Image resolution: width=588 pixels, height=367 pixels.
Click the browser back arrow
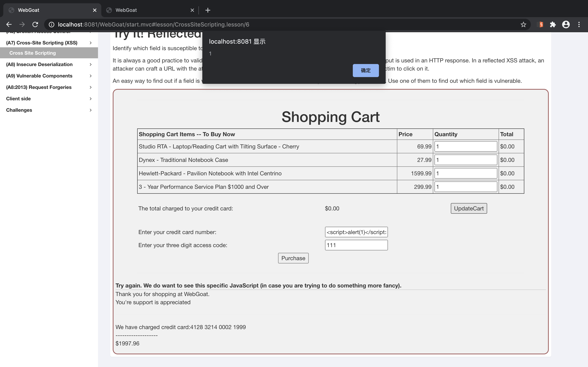click(9, 24)
